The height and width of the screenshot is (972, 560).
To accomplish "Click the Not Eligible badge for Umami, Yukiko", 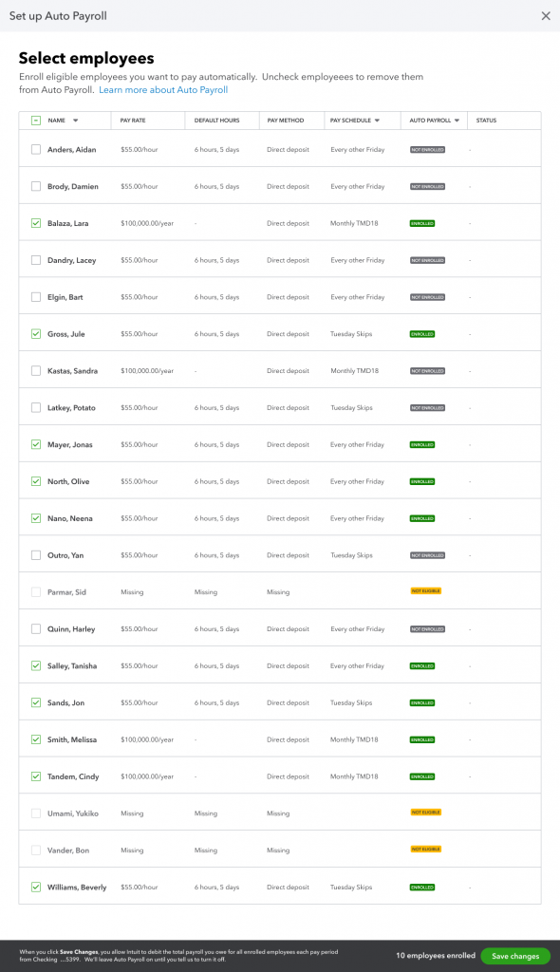I will [x=426, y=813].
